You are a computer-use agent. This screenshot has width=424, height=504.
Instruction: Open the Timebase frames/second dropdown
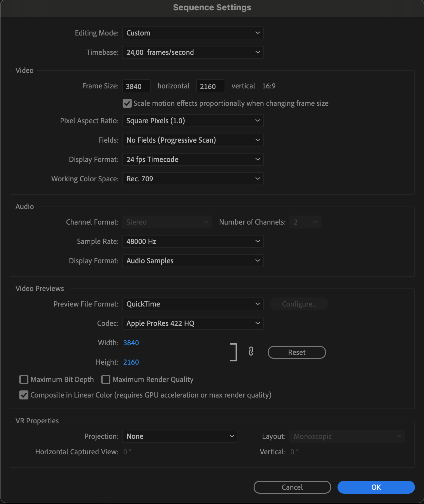point(193,52)
